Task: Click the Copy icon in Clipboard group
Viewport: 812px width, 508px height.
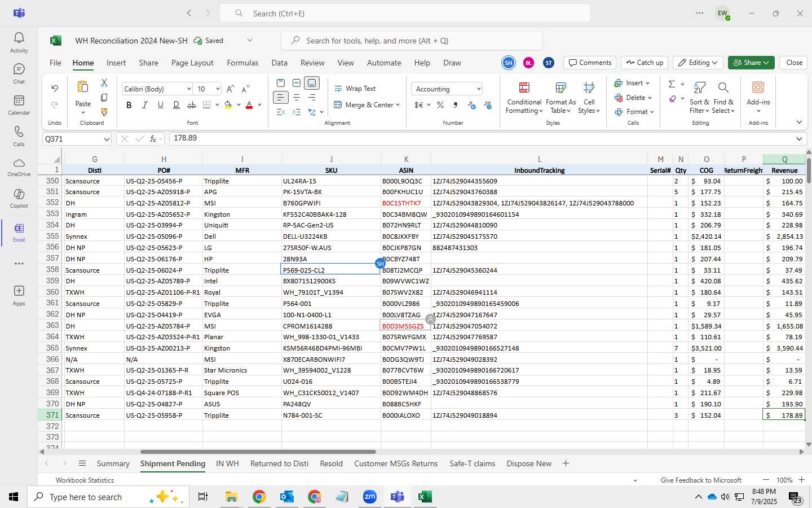Action: (104, 98)
